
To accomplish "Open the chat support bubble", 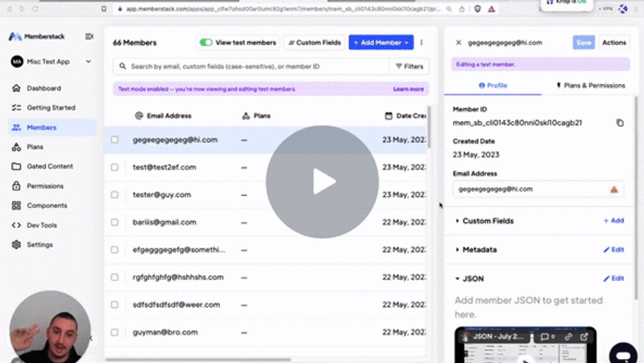I will (x=623, y=354).
